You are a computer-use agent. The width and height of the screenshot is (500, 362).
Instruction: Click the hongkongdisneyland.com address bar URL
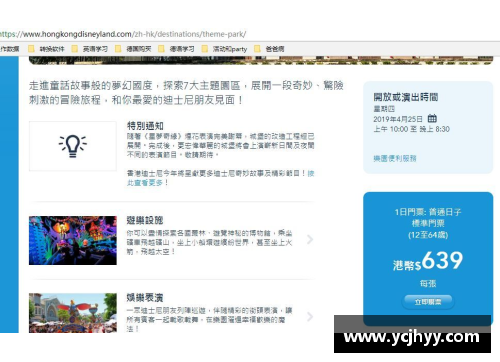tap(123, 34)
